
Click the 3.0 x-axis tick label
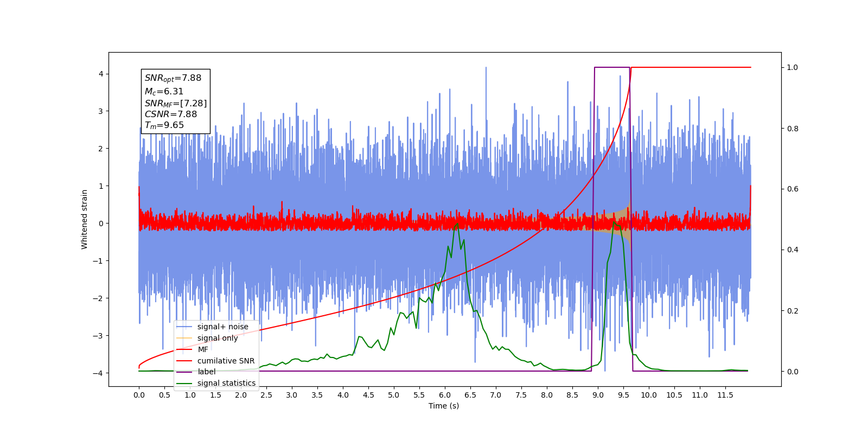pyautogui.click(x=292, y=395)
